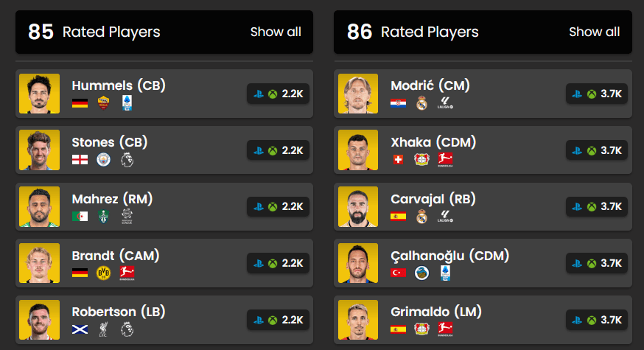Click Mahrez's 2.2K price button
Image resolution: width=644 pixels, height=350 pixels.
click(x=278, y=207)
